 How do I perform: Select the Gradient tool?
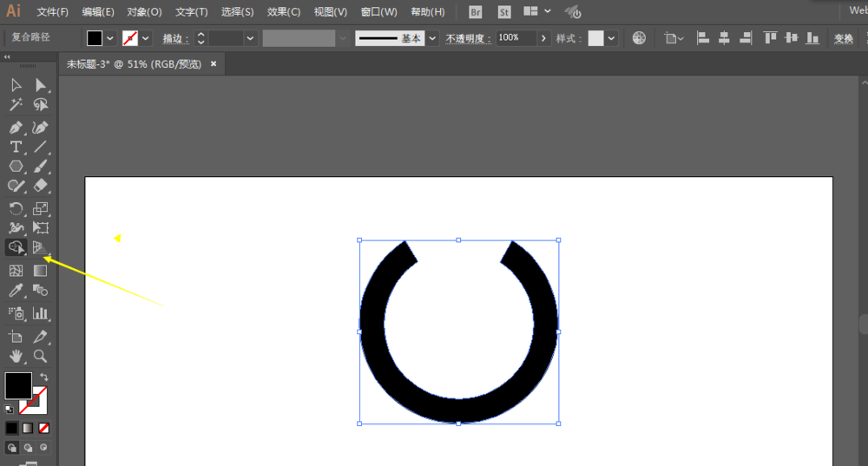(41, 271)
